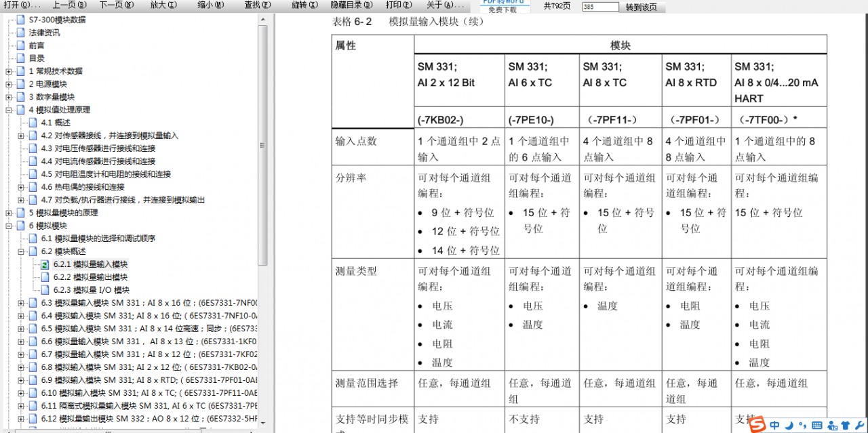Click the green current-page icon beside 6.2.1

[x=45, y=264]
